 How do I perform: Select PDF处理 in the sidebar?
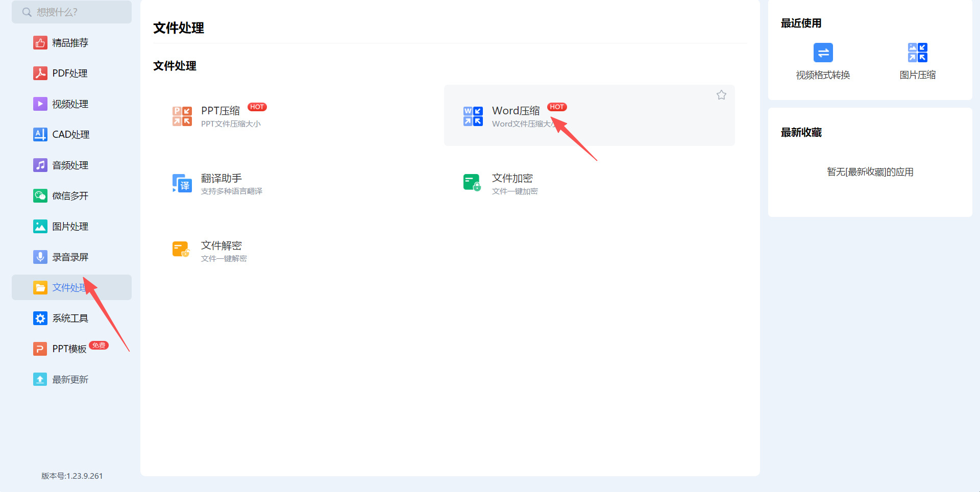tap(70, 73)
